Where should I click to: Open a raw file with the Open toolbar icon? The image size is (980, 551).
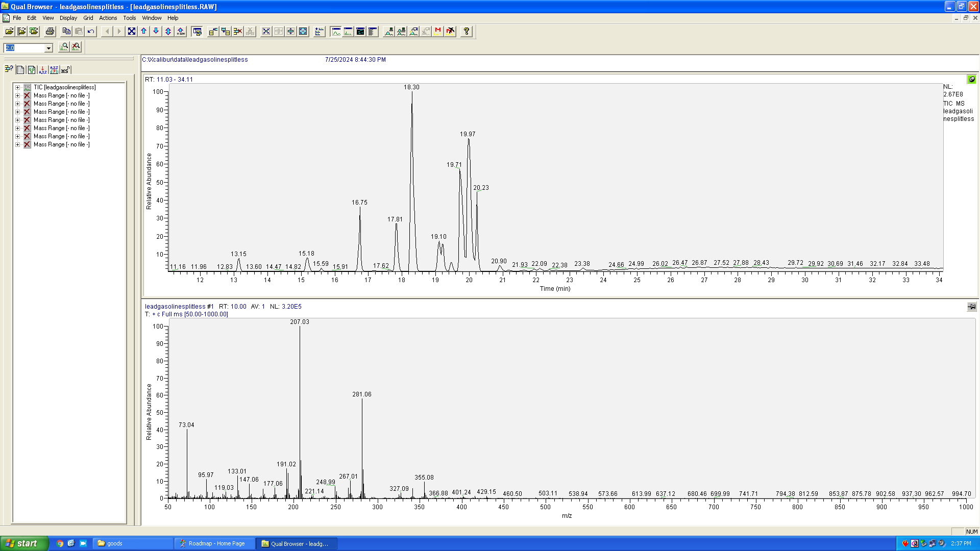click(9, 32)
